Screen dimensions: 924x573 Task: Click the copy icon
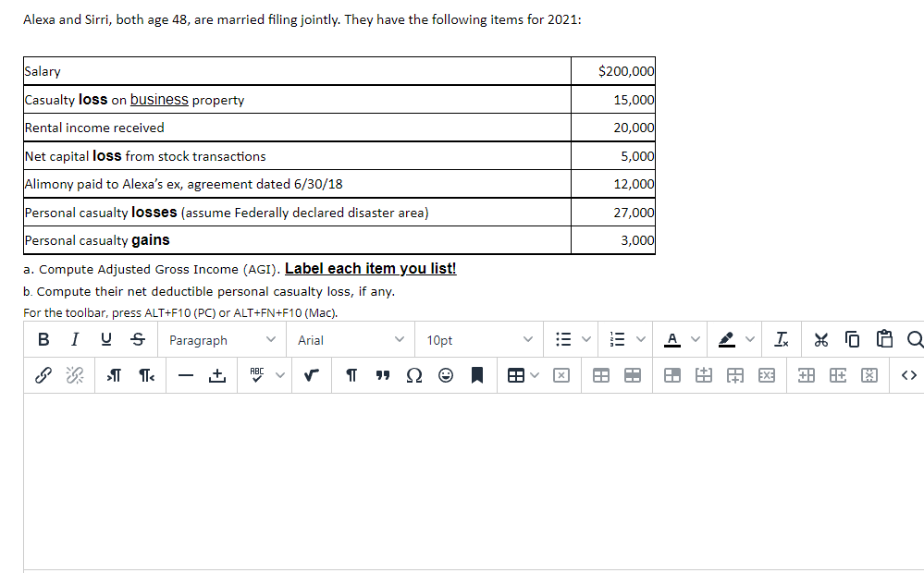tap(852, 339)
